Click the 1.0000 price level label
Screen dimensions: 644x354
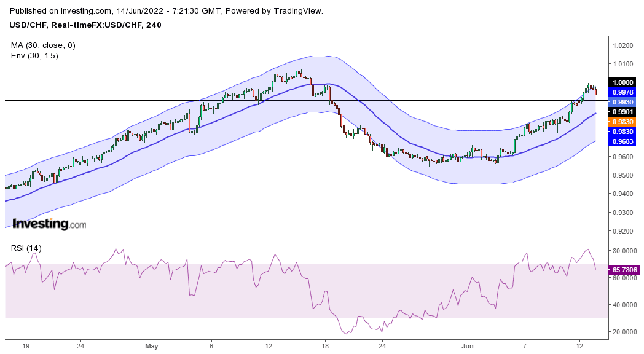click(x=622, y=82)
